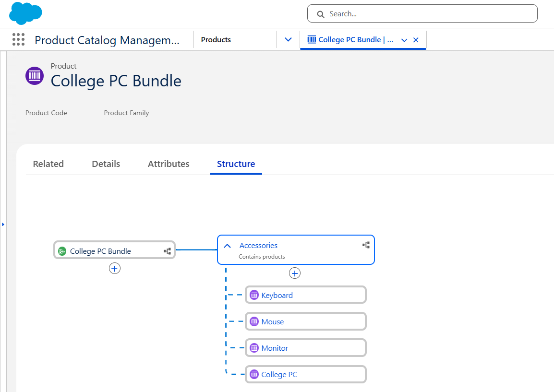Open the Mouse product link
554x392 pixels.
click(272, 321)
